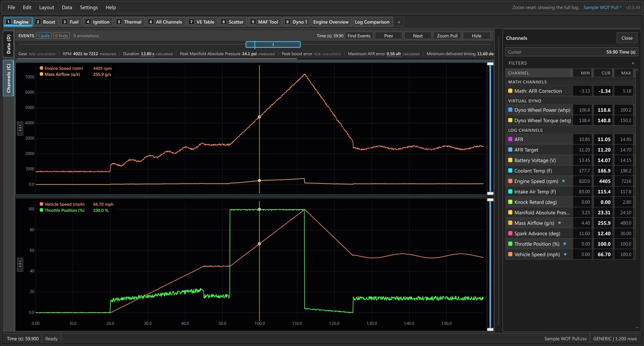Click the AFR magenta color swatch
The height and width of the screenshot is (346, 644).
coord(510,139)
